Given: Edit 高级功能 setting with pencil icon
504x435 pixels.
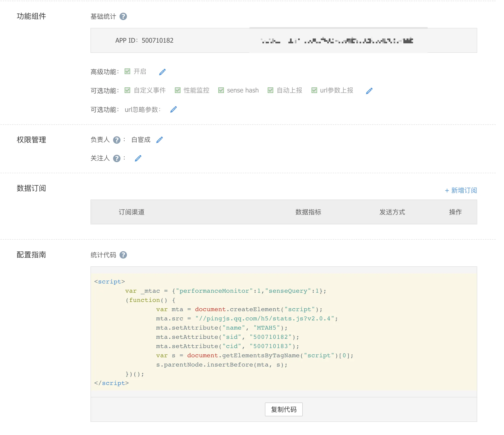Looking at the screenshot, I should pyautogui.click(x=162, y=72).
